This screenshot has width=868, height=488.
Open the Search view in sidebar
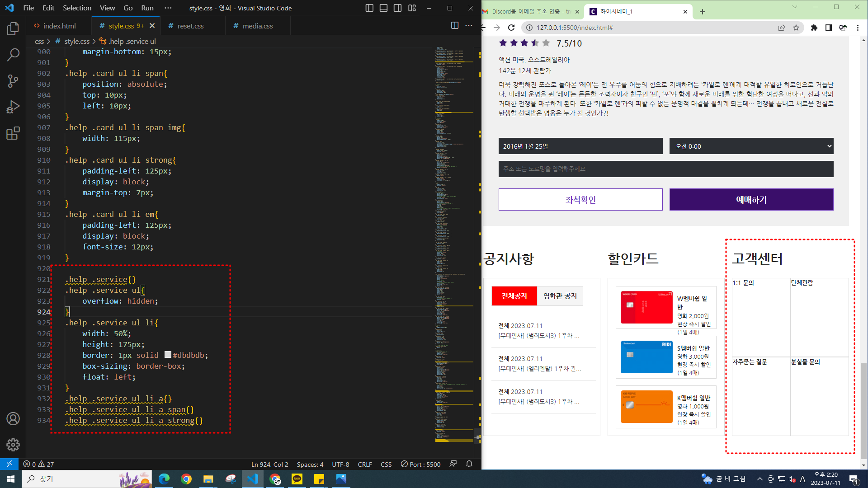click(x=13, y=55)
